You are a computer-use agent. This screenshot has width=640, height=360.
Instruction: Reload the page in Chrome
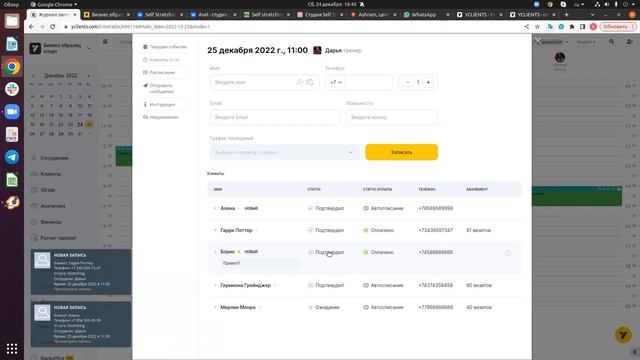point(53,27)
